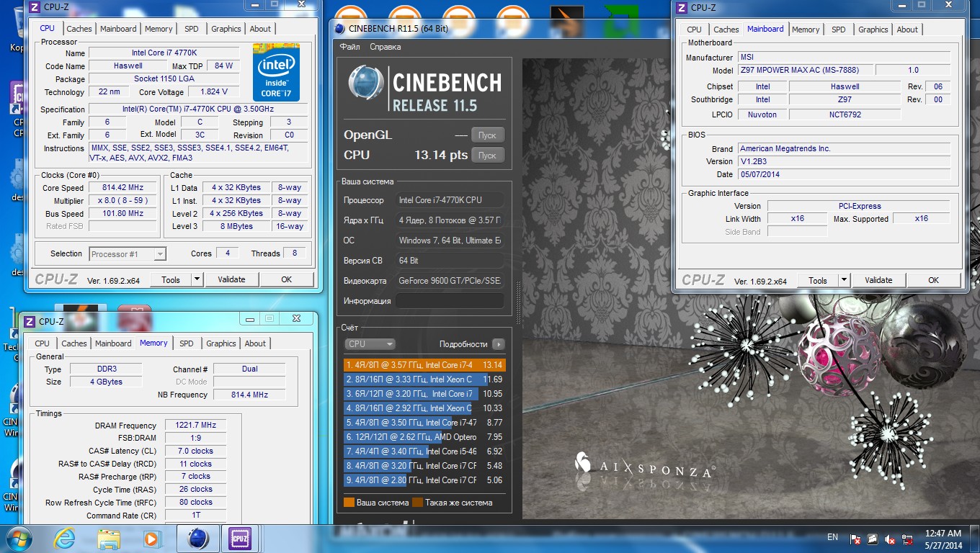Click the brown Такая же система legend swatch

417,503
